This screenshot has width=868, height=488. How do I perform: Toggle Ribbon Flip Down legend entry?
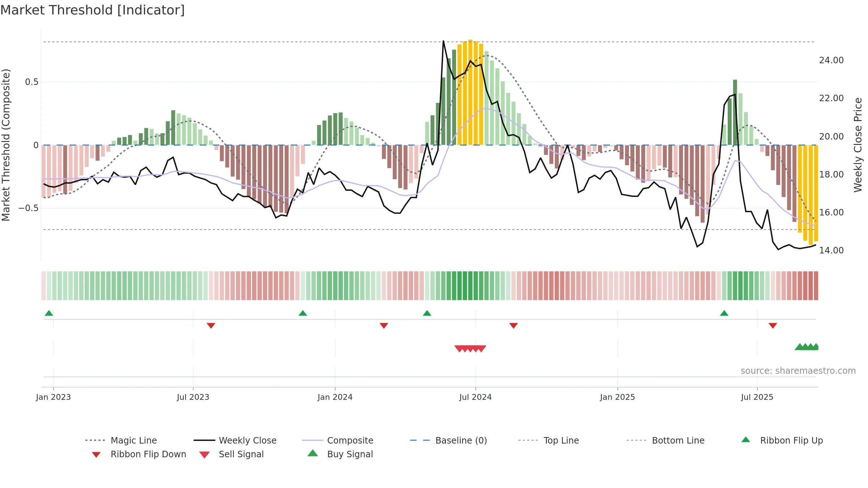click(x=139, y=454)
